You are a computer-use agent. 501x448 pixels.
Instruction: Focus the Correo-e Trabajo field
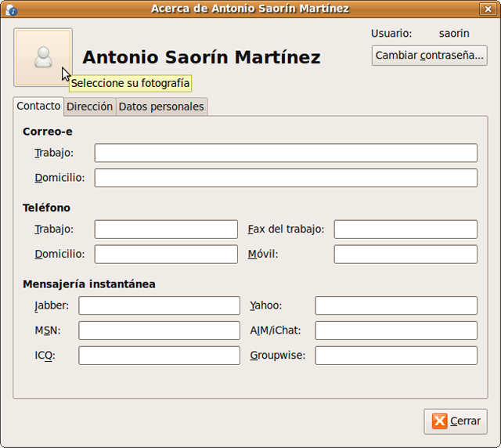[x=286, y=153]
